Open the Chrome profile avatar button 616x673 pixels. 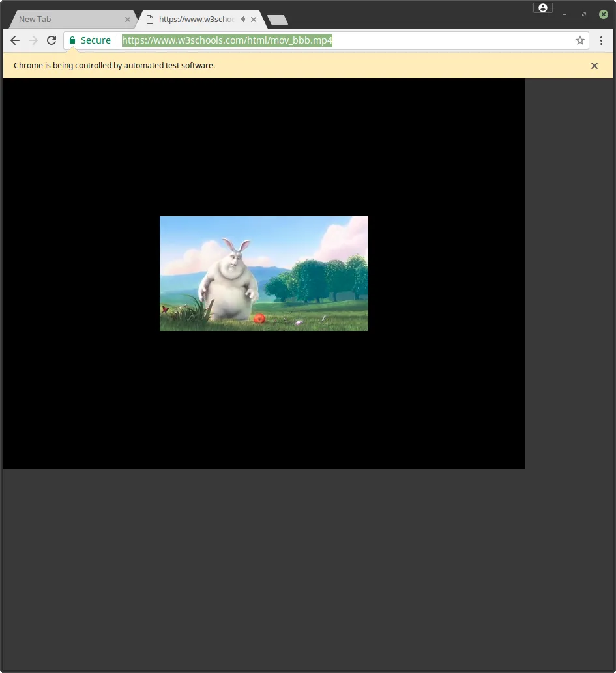543,8
